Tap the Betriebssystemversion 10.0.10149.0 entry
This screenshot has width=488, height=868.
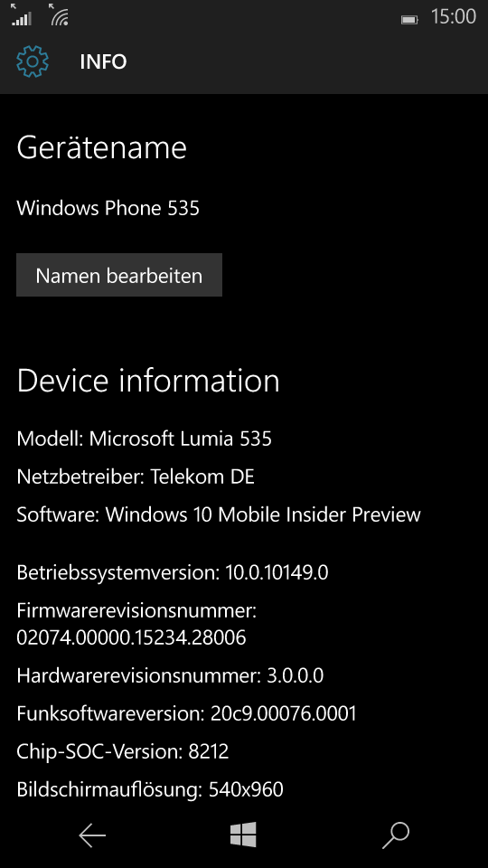(173, 571)
